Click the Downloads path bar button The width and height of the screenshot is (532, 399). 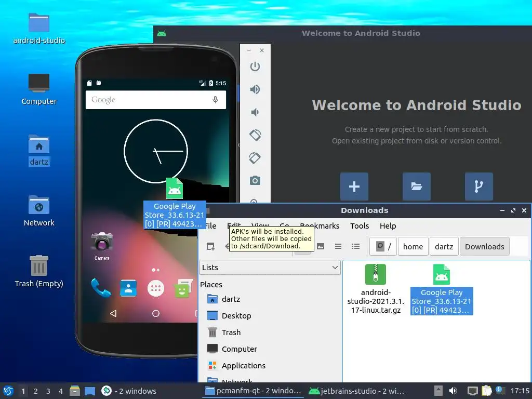click(x=484, y=247)
